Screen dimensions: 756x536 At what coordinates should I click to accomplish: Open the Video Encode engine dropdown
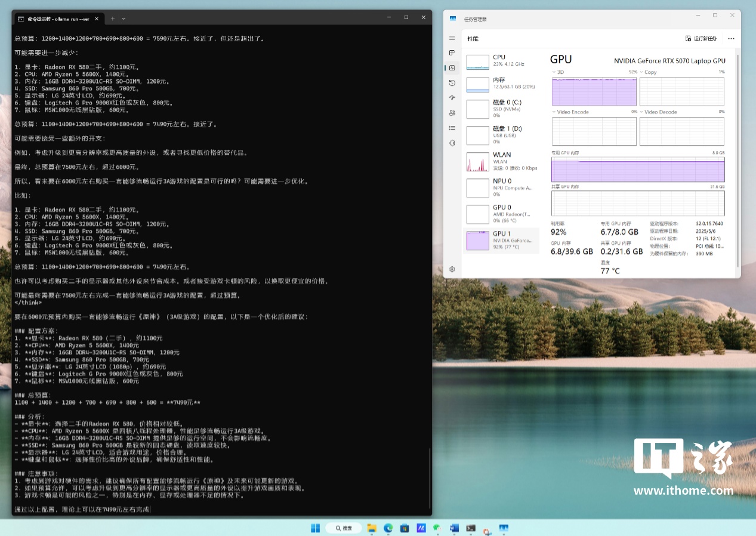[554, 112]
